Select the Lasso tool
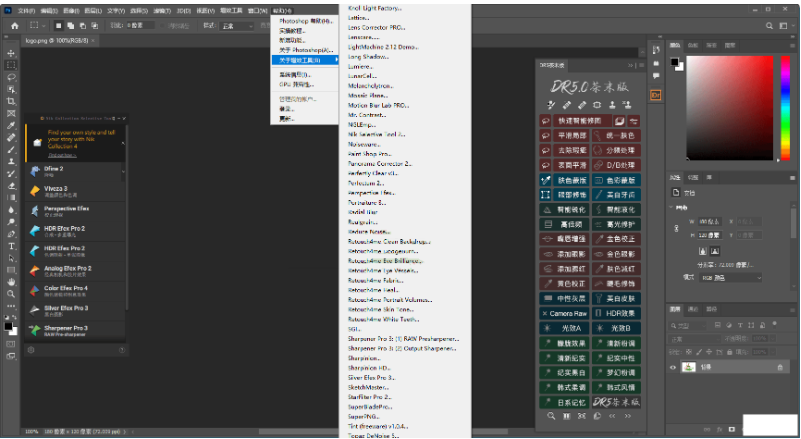The width and height of the screenshot is (801, 439). [11, 77]
